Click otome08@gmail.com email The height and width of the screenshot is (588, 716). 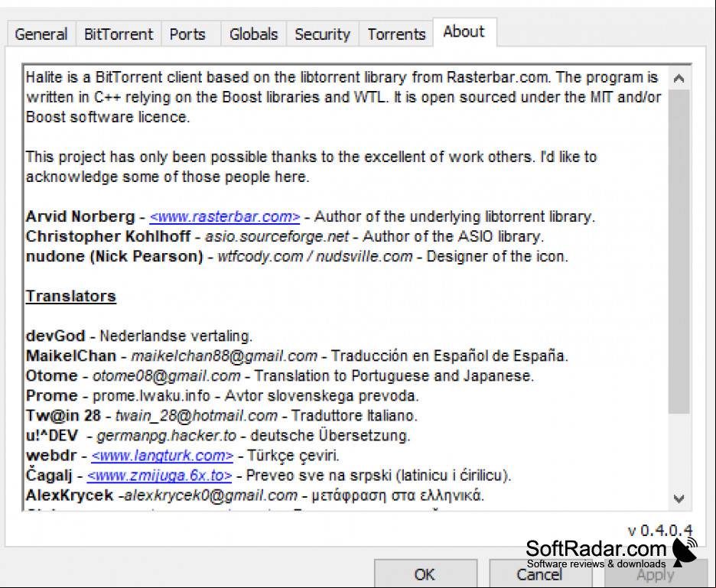click(167, 376)
